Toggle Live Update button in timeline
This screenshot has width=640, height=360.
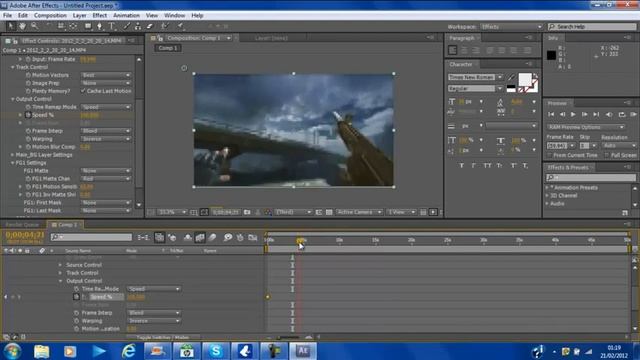160,238
